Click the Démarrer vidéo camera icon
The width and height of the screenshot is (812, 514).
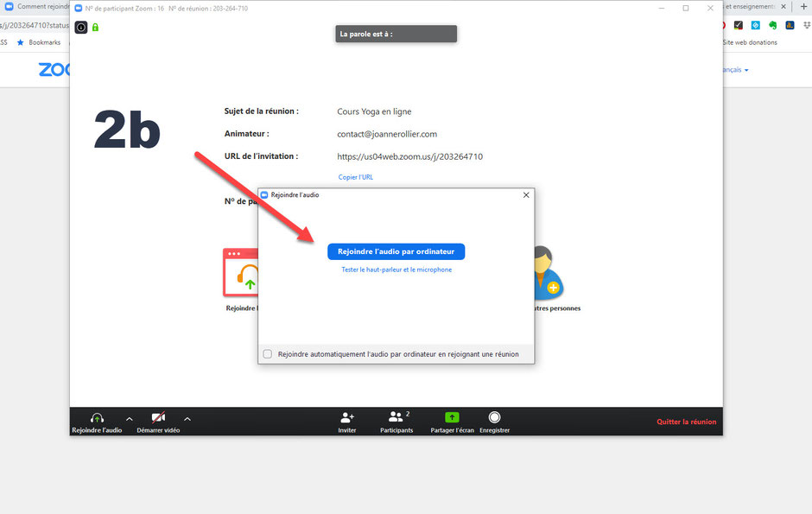point(158,418)
